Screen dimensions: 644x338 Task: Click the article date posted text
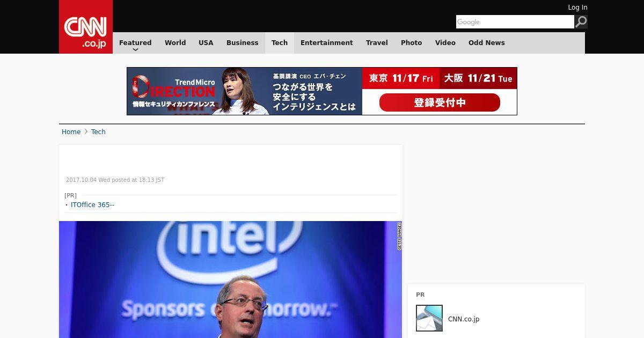[115, 180]
